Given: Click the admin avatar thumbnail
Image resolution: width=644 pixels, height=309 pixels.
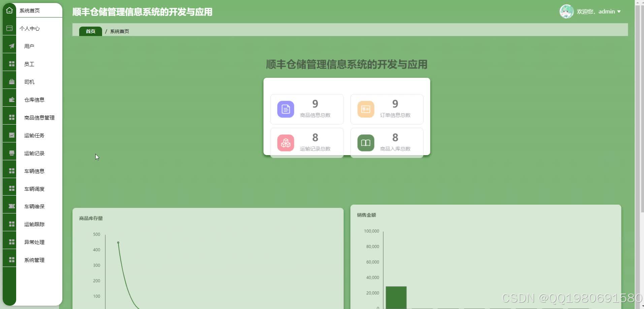Looking at the screenshot, I should pyautogui.click(x=567, y=11).
